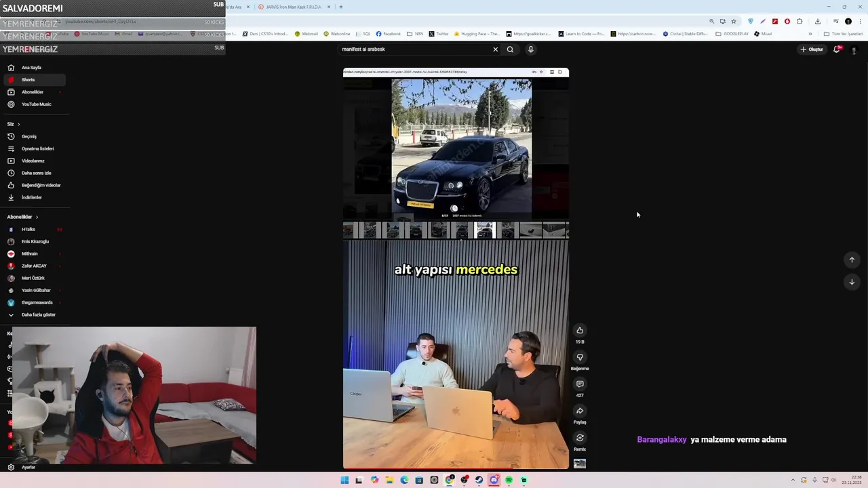Open a new browser tab
This screenshot has width=868, height=488.
[x=340, y=7]
